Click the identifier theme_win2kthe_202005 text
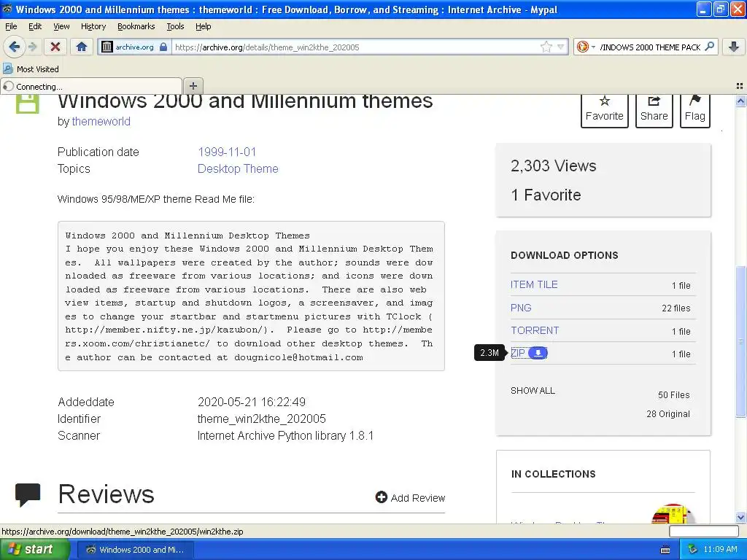This screenshot has width=747, height=560. [x=262, y=419]
